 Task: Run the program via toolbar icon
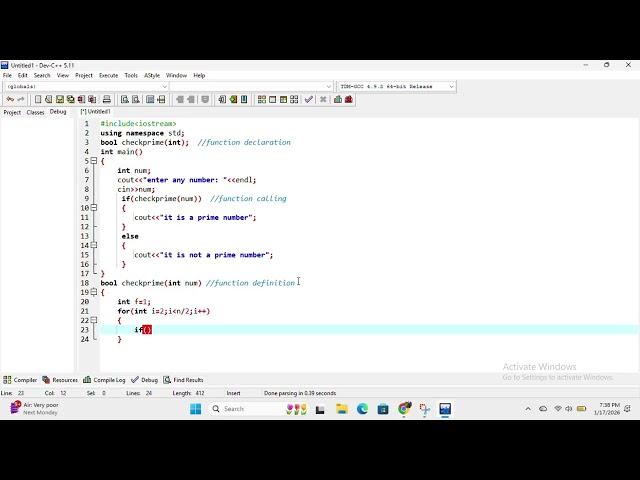[x=272, y=99]
